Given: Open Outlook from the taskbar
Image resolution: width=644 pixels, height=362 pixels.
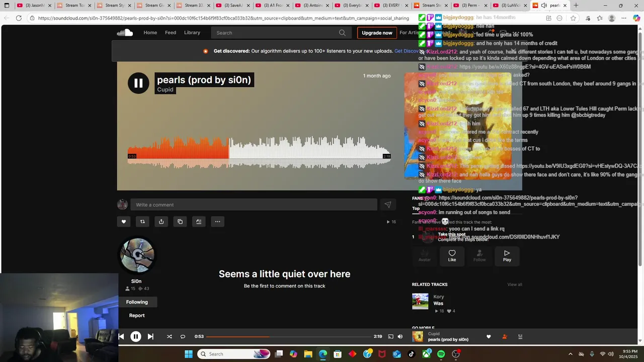Looking at the screenshot, I should pyautogui.click(x=396, y=354).
